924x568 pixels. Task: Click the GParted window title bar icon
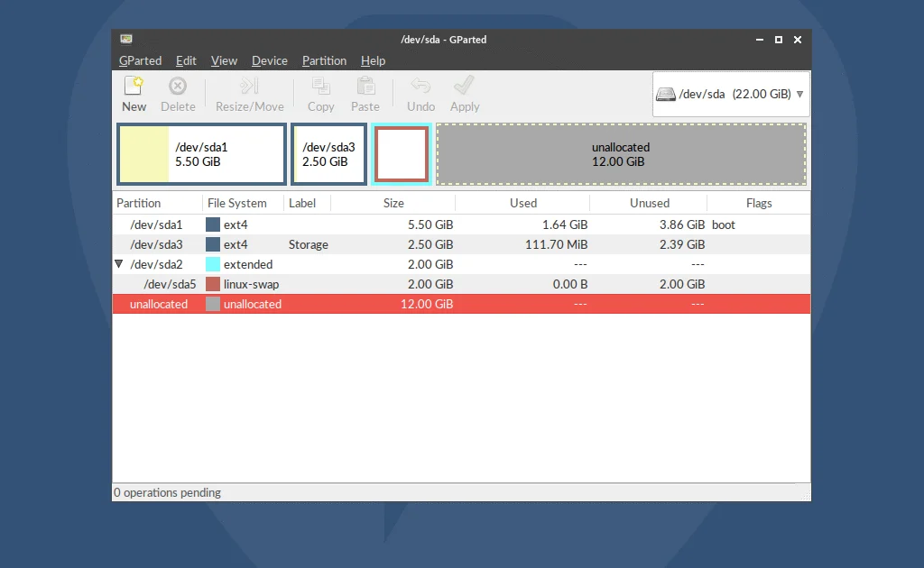click(126, 39)
